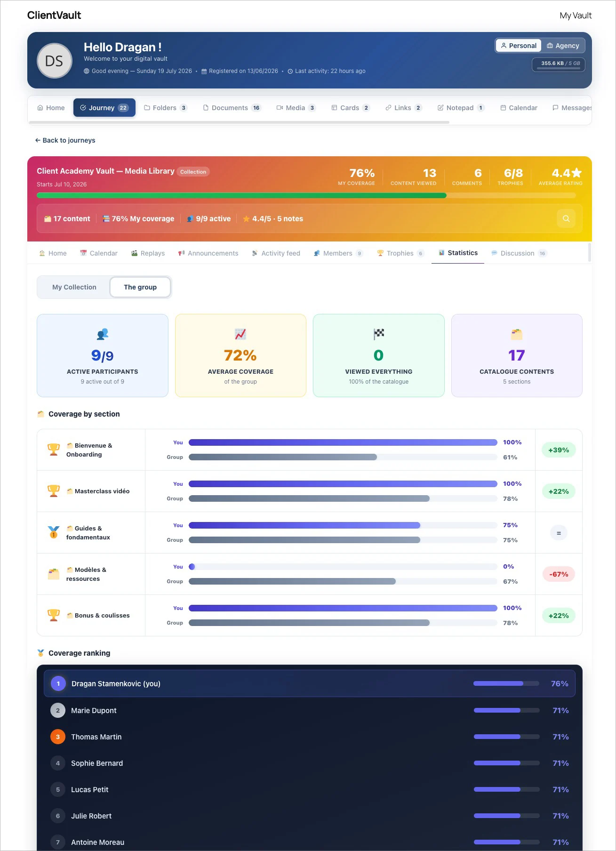This screenshot has height=851, width=616.
Task: Click the checkered flag icon in Viewed Everything card
Action: point(379,334)
